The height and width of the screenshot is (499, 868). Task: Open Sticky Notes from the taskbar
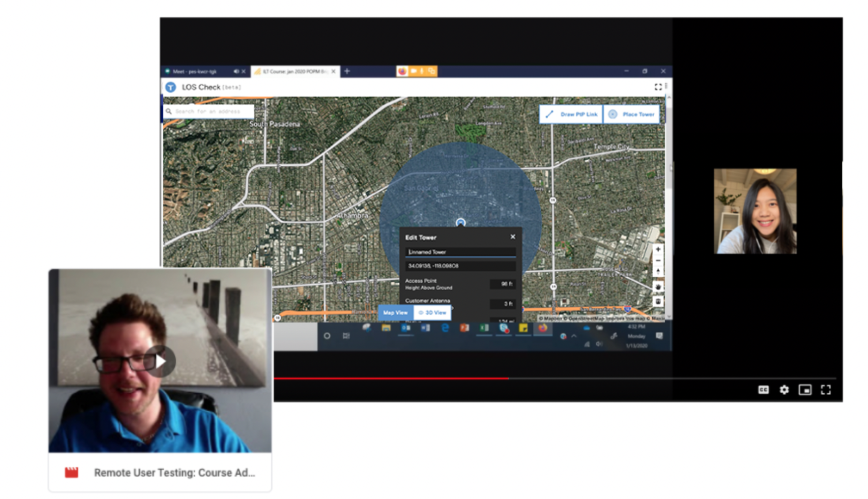point(523,328)
